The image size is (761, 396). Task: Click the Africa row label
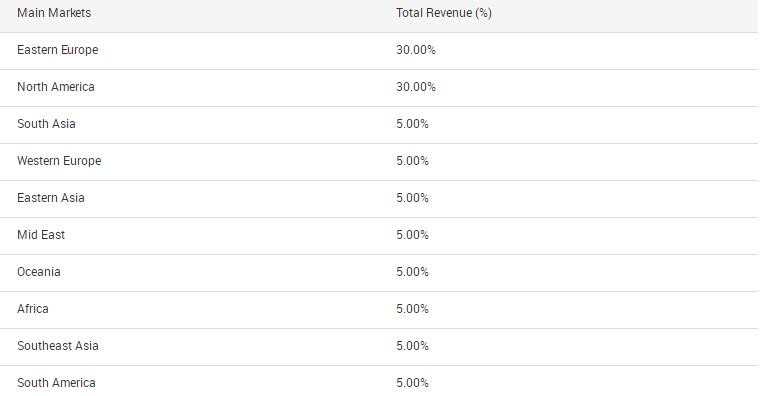[33, 309]
